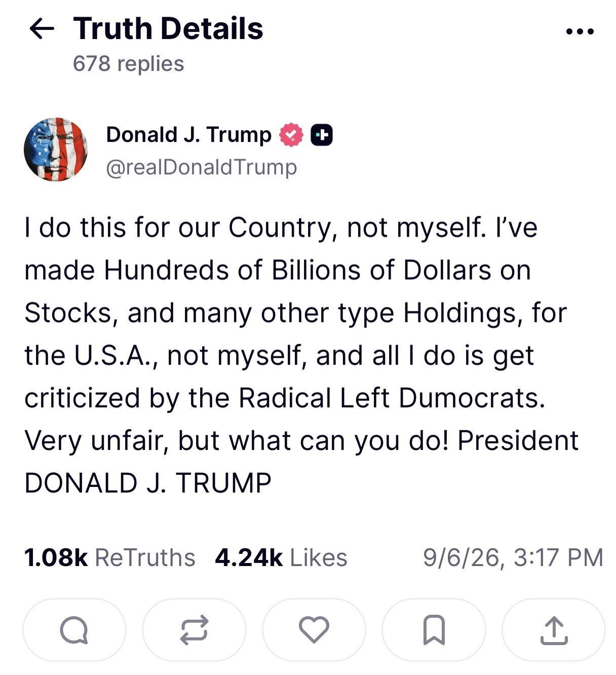This screenshot has width=616, height=675.
Task: Tap the black plus badge beside name
Action: point(322,135)
